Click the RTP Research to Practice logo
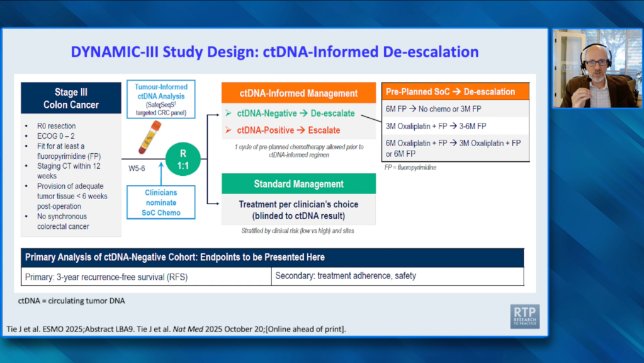This screenshot has height=363, width=644. click(x=524, y=316)
